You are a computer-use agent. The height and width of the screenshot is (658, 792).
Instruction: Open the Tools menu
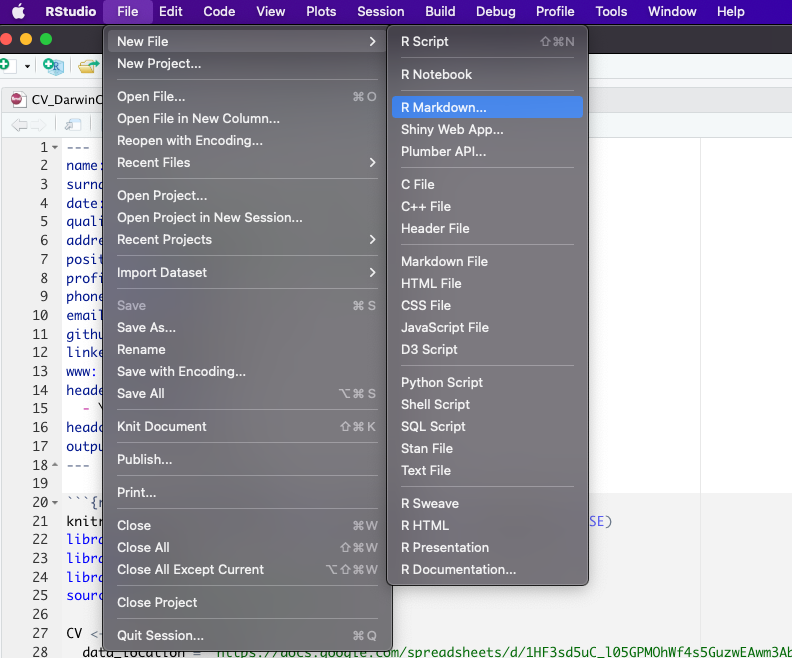(611, 11)
